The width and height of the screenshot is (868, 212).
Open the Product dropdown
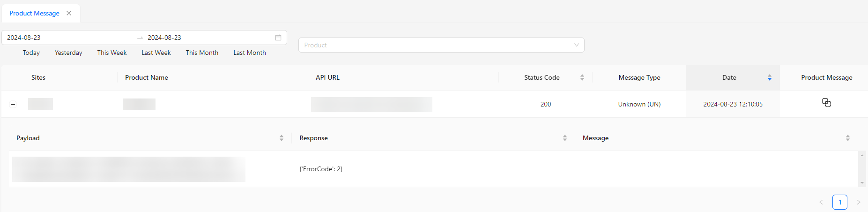click(x=441, y=45)
